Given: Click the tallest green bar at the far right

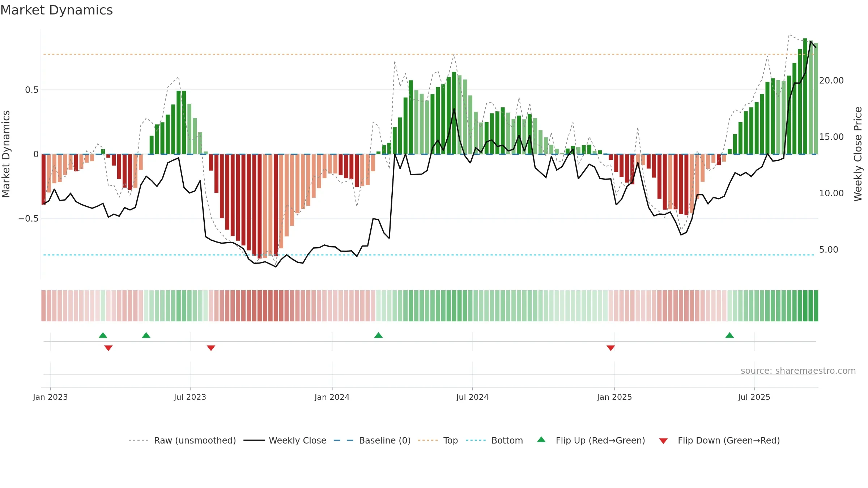Looking at the screenshot, I should pyautogui.click(x=805, y=96).
